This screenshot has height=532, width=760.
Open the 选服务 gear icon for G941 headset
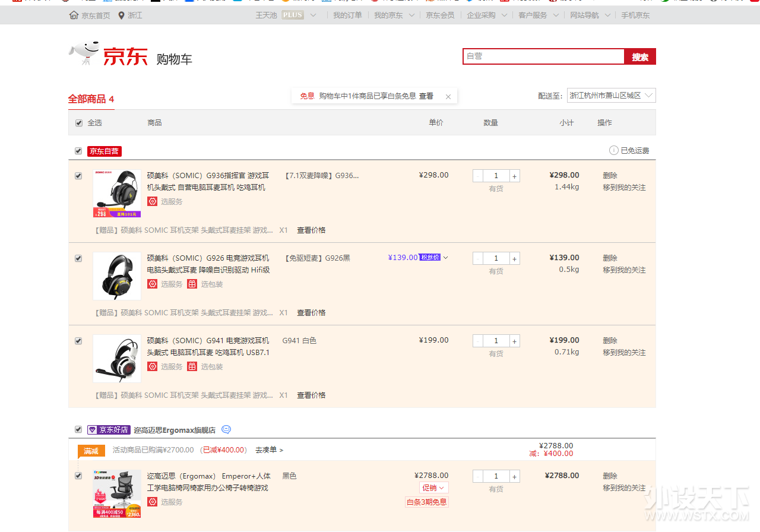click(153, 366)
